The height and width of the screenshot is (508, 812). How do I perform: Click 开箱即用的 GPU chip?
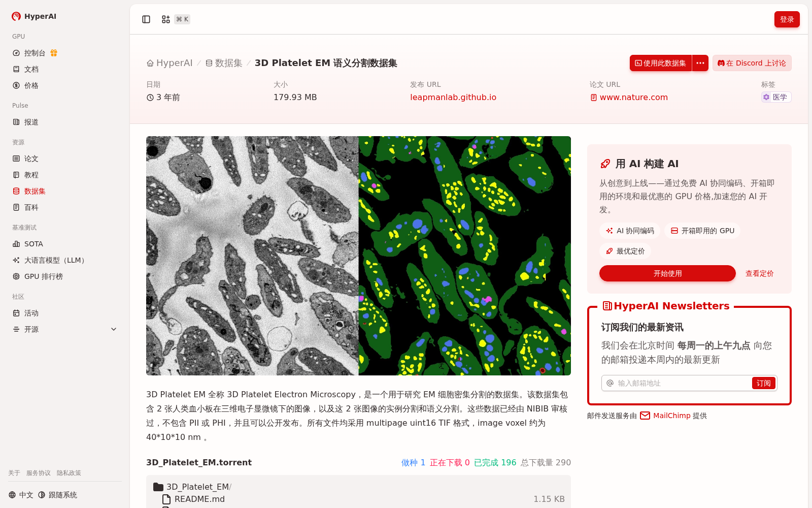[702, 231]
